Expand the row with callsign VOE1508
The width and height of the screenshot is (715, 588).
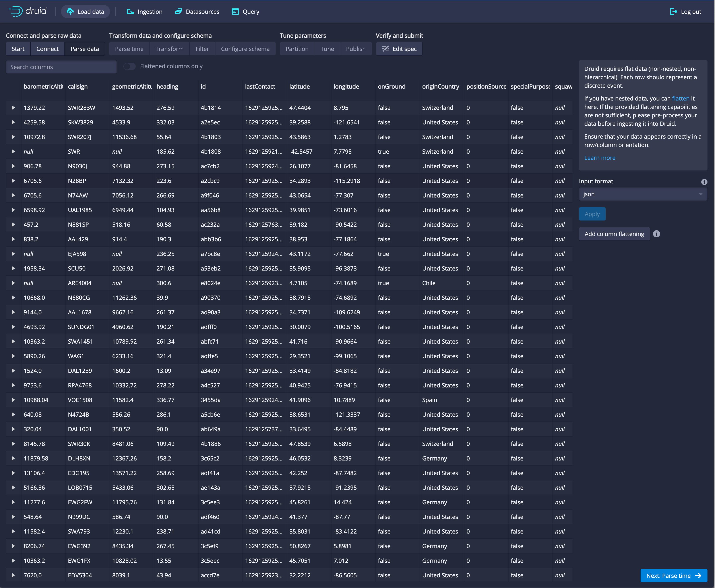click(13, 400)
